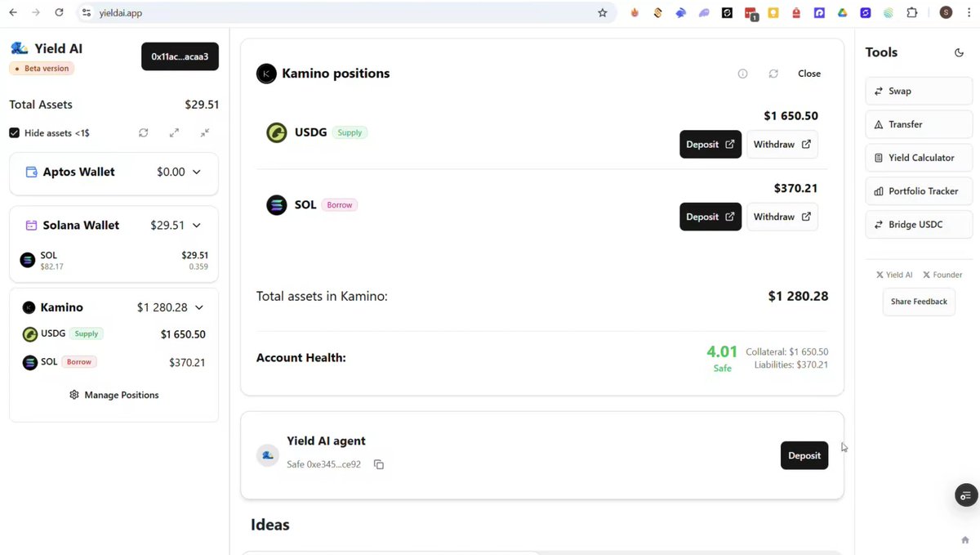Image resolution: width=980 pixels, height=555 pixels.
Task: Open the Portfolio Tracker tool
Action: [919, 191]
